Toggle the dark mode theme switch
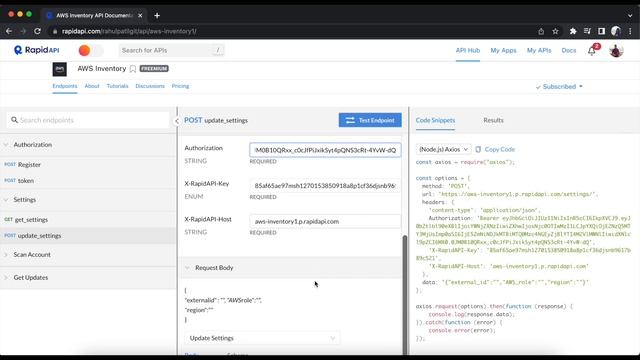The width and height of the screenshot is (640, 360). (x=91, y=50)
